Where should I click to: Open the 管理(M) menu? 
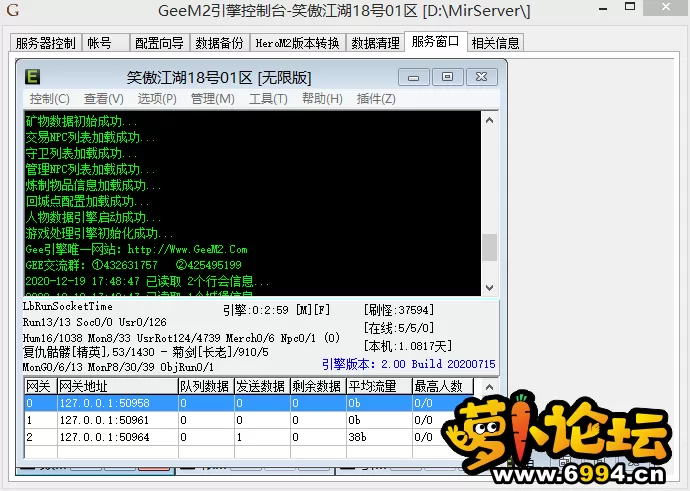213,99
